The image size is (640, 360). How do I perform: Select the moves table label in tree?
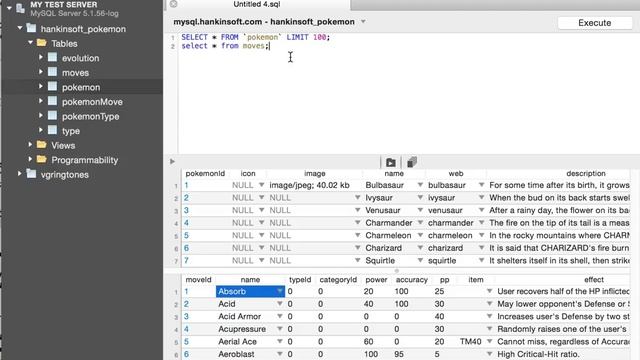pyautogui.click(x=76, y=73)
